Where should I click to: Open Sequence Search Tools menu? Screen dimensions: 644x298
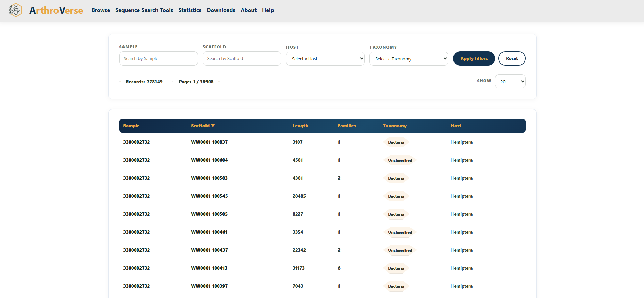(144, 10)
